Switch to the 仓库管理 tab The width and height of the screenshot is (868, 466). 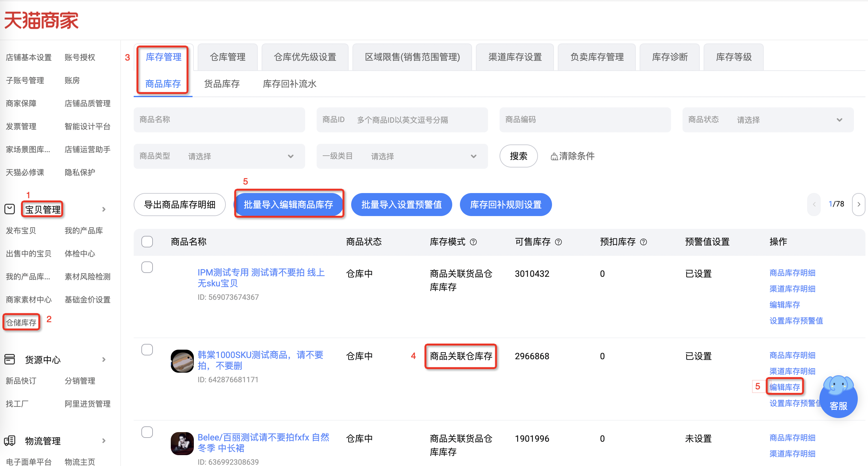227,57
